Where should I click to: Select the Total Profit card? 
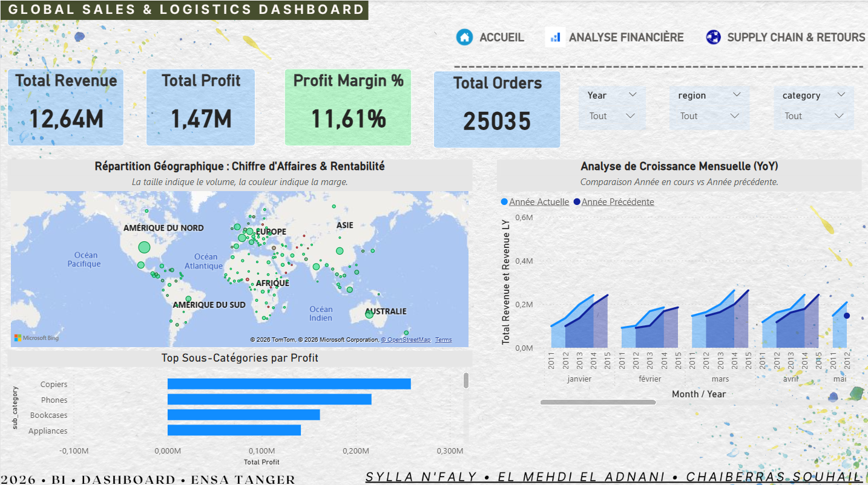200,107
